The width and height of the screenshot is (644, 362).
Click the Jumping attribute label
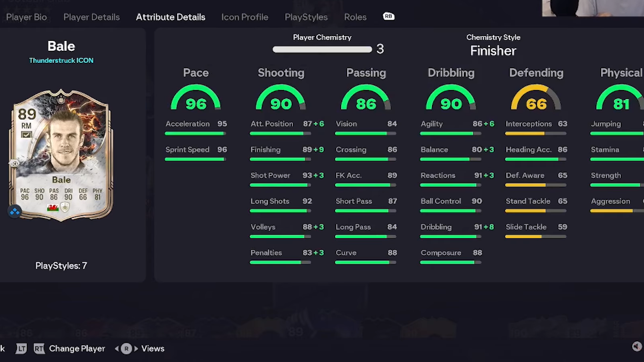point(606,124)
